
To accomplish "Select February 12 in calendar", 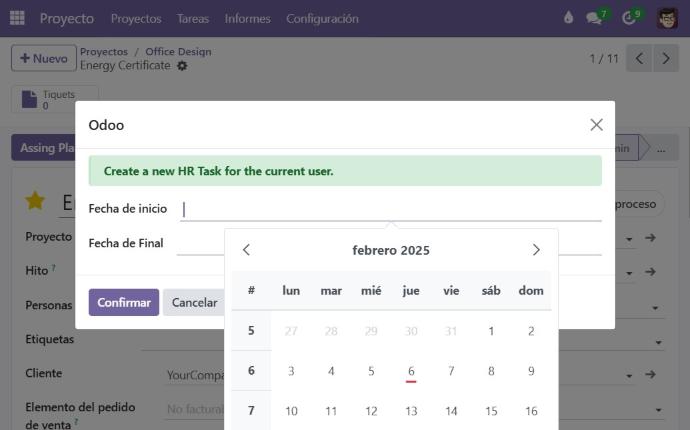I will tap(371, 411).
